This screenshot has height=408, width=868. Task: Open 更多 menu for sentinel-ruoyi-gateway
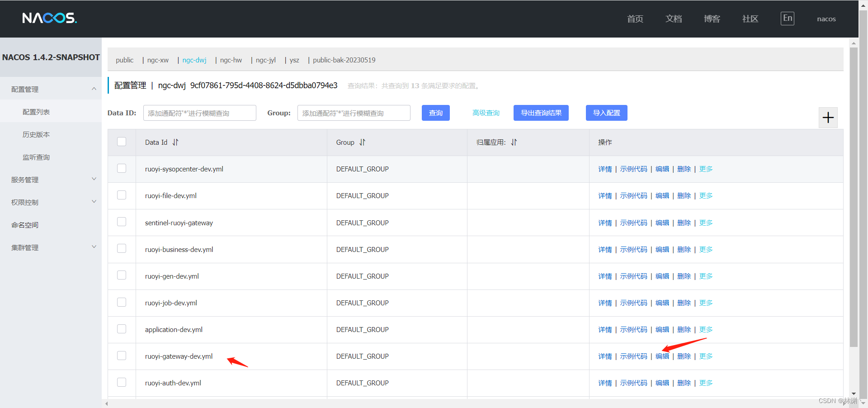(706, 223)
